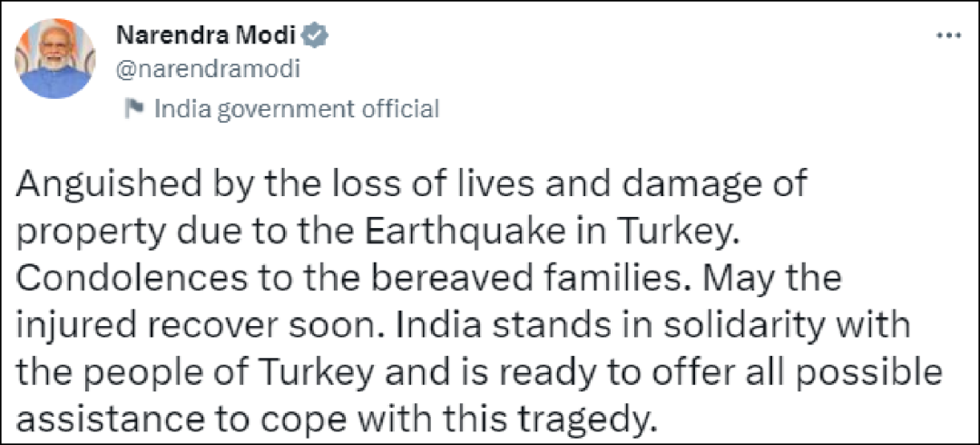Viewport: 980px width, 445px height.
Task: Open the @narendramodi handle link
Action: pos(208,69)
